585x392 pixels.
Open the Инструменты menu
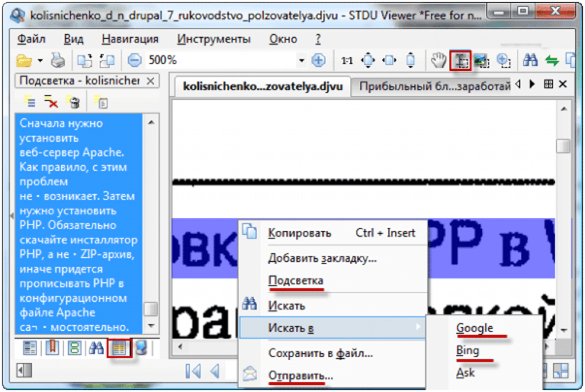pos(214,39)
